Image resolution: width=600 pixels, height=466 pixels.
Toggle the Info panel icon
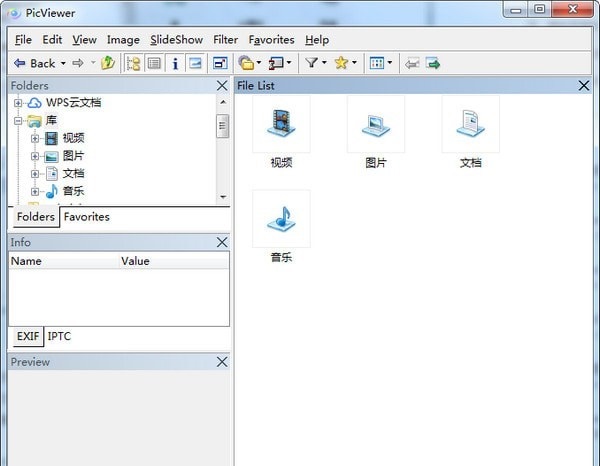point(175,63)
